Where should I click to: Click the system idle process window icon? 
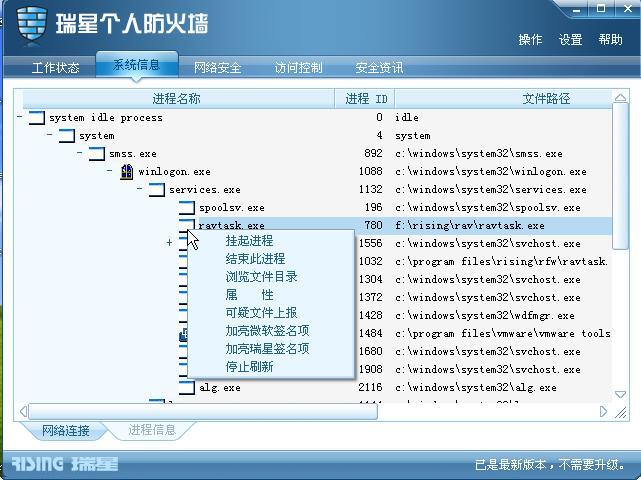(37, 118)
